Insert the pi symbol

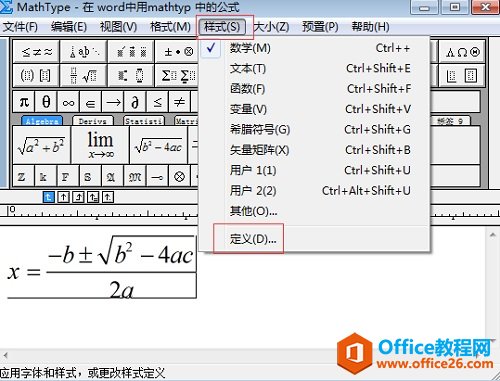[24, 102]
